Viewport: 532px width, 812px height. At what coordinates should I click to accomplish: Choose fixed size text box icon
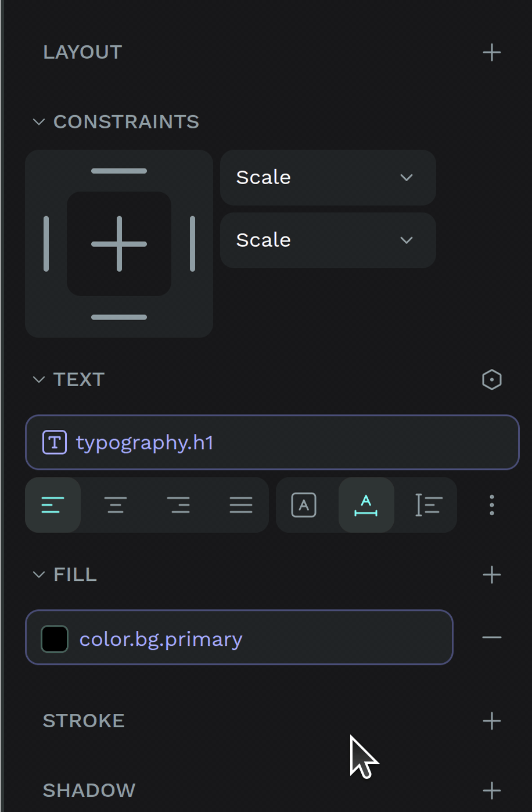(x=304, y=505)
